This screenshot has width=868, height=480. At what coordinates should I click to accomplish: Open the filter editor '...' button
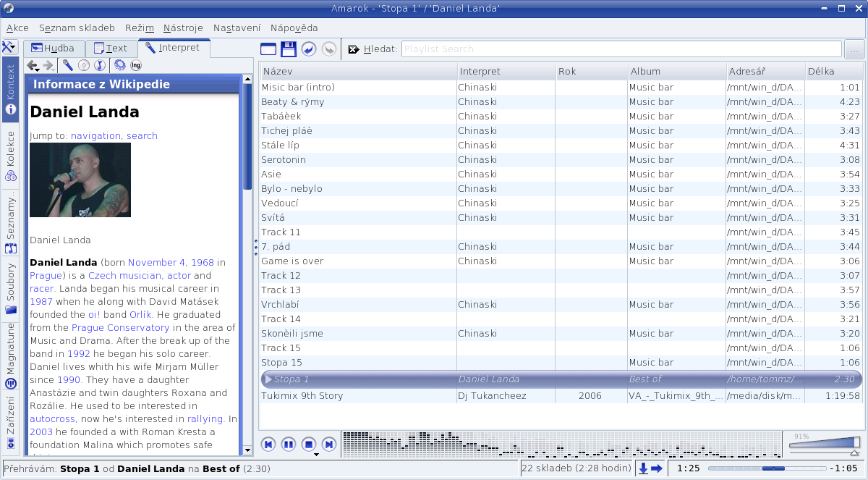(854, 49)
